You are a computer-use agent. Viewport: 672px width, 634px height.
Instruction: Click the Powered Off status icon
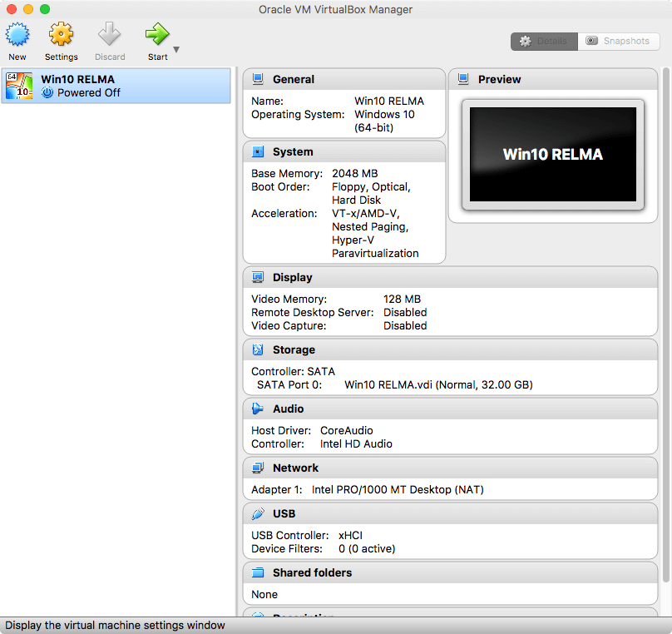tap(47, 92)
